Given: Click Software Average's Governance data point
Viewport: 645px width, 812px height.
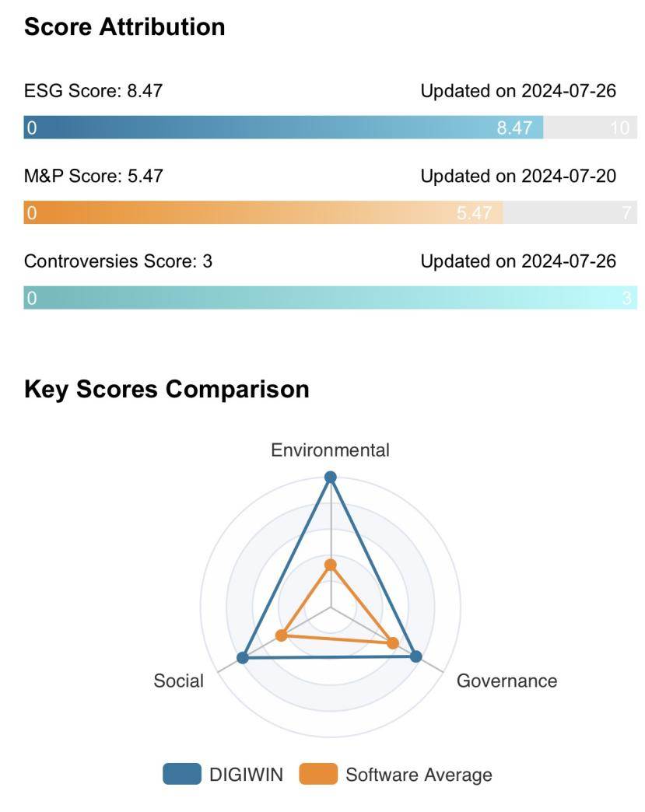Looking at the screenshot, I should coord(393,643).
